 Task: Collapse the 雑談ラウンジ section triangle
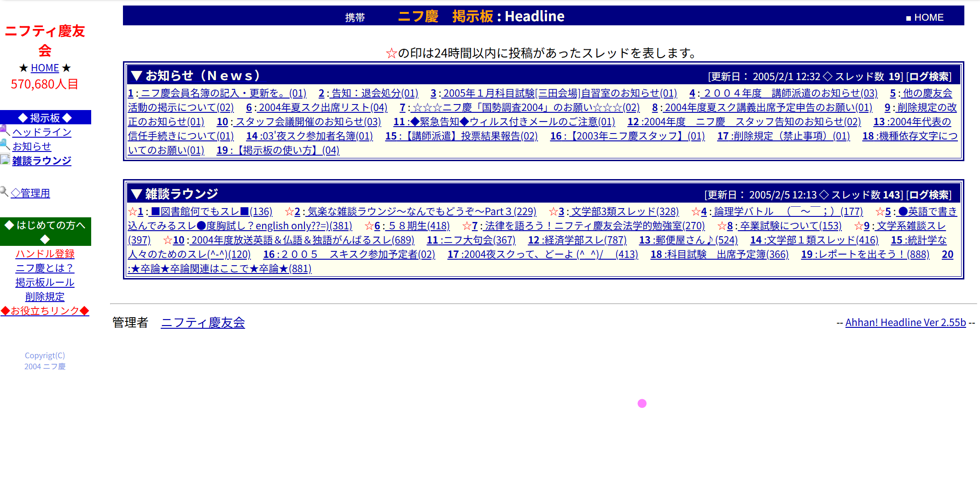pyautogui.click(x=136, y=193)
